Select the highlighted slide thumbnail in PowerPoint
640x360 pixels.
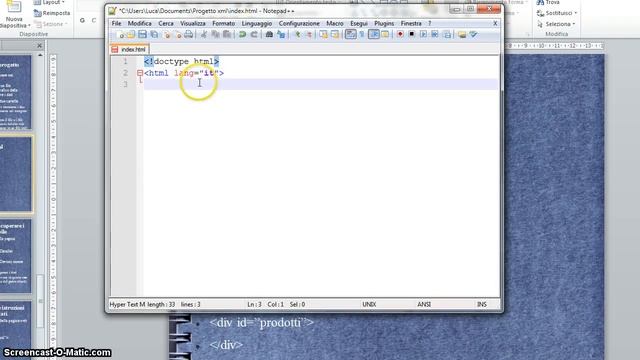[x=16, y=174]
